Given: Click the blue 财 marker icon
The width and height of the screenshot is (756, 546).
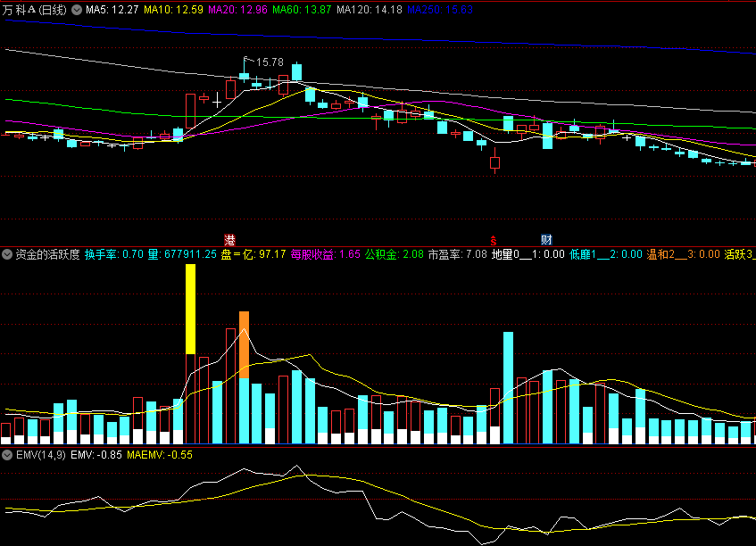Looking at the screenshot, I should pos(546,239).
